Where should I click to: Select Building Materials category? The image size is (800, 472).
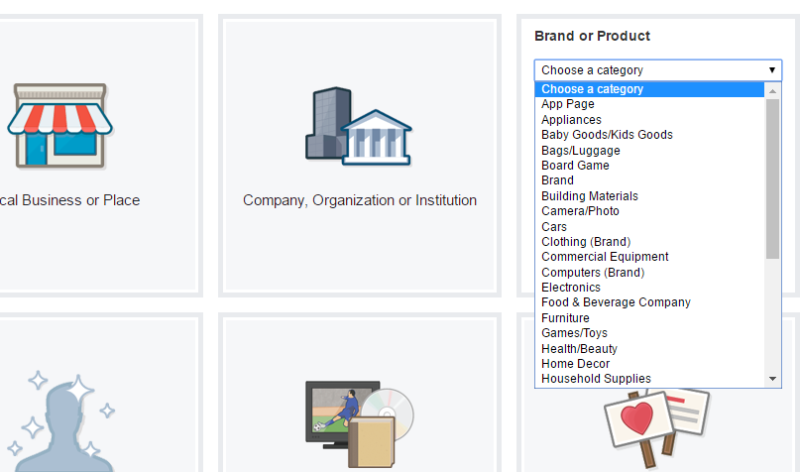649,196
